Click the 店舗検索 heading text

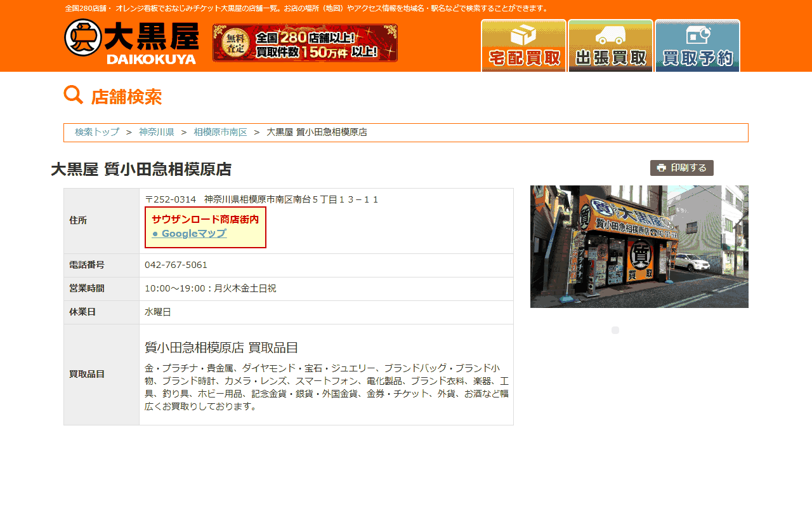[x=126, y=97]
